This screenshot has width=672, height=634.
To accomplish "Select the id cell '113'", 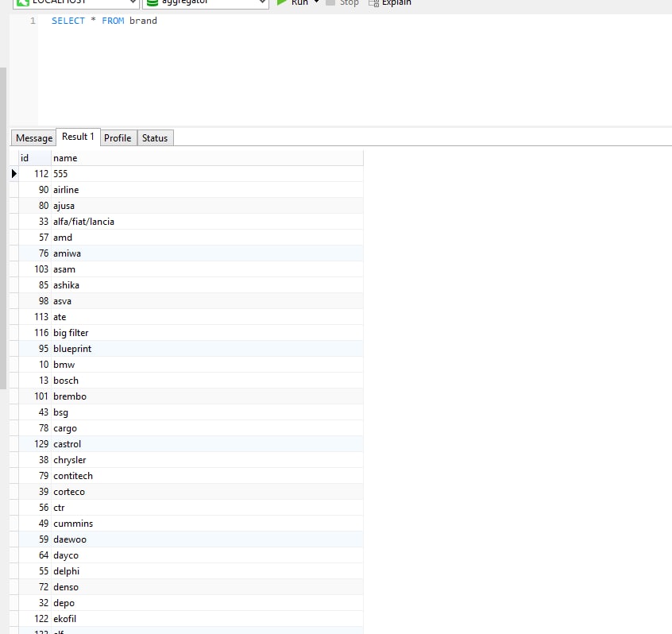I will click(x=35, y=317).
